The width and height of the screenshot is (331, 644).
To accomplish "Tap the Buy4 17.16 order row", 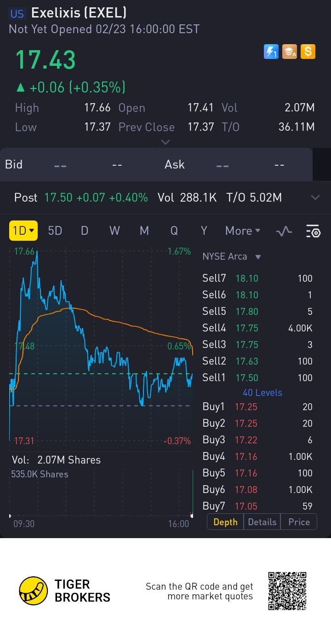I will coord(257,457).
